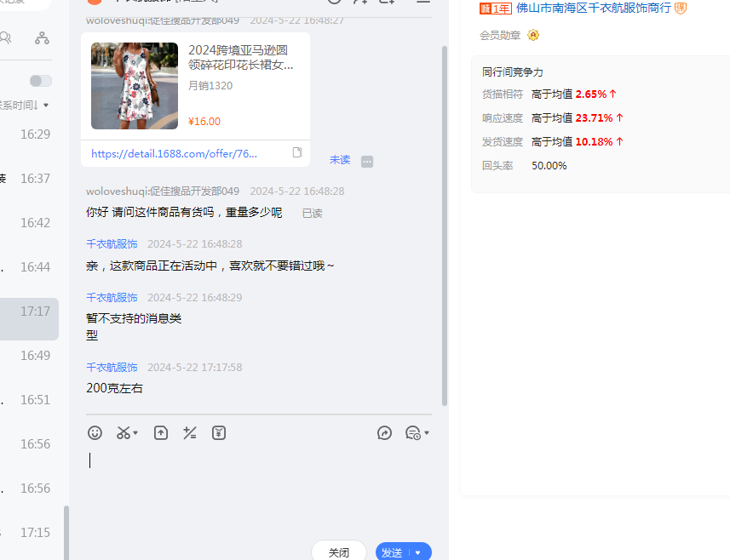
Task: Open the chat history clock icon
Action: pyautogui.click(x=413, y=432)
